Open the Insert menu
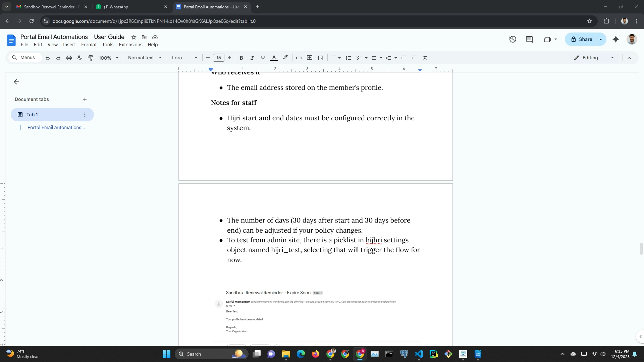 coord(69,45)
